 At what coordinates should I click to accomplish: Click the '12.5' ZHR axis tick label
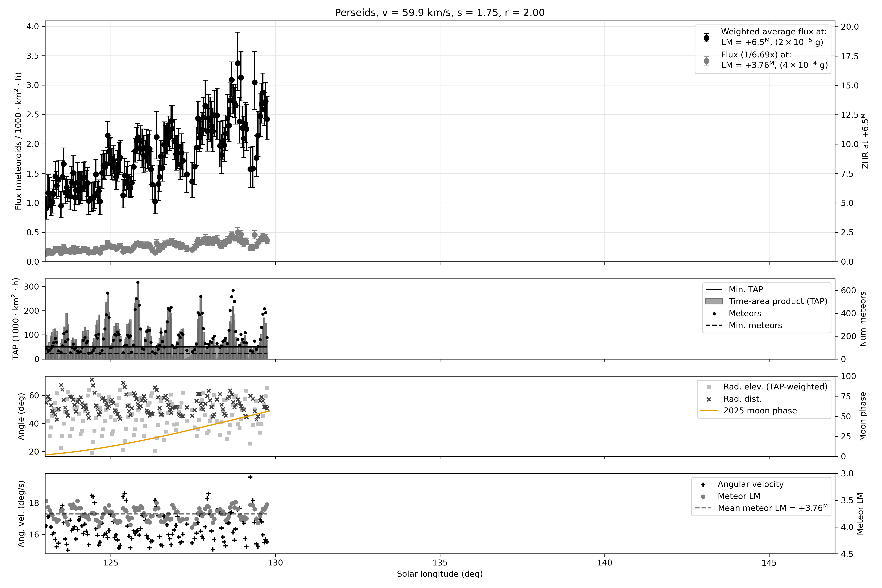click(850, 115)
